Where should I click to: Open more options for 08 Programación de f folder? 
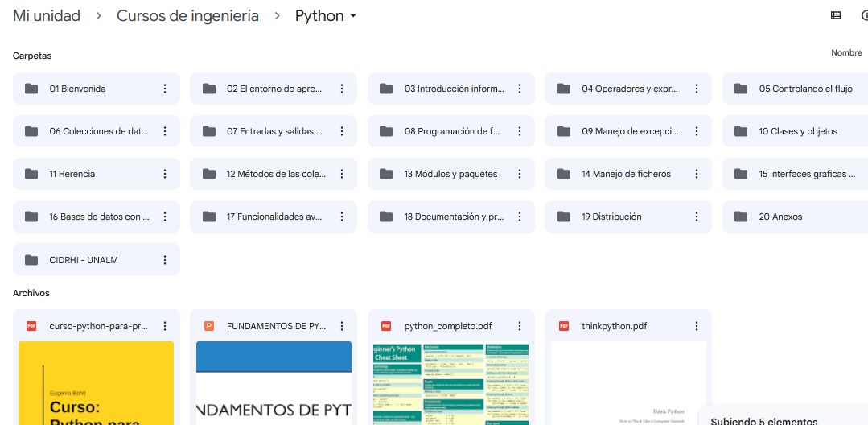[519, 131]
